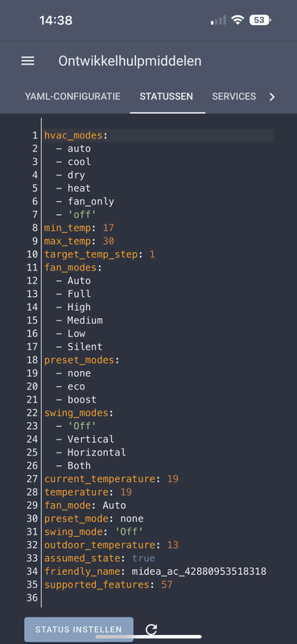Show more tabs with the right chevron
The height and width of the screenshot is (644, 297).
(x=271, y=97)
